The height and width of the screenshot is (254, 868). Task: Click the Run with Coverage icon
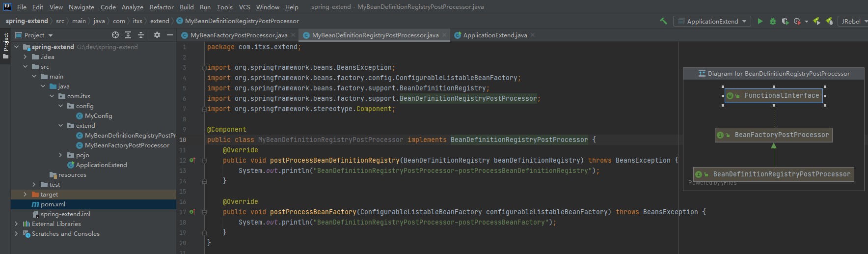pos(785,21)
